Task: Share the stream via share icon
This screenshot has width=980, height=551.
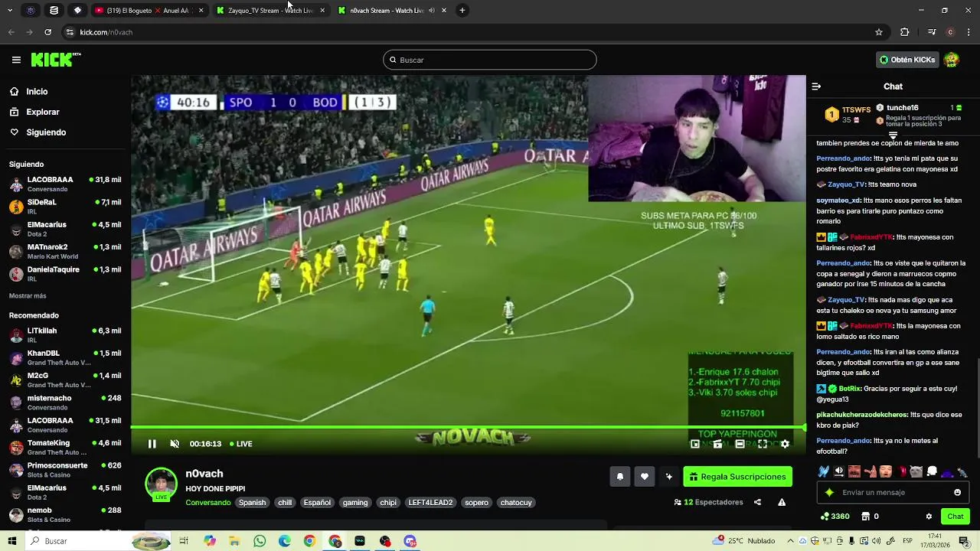Action: point(757,502)
